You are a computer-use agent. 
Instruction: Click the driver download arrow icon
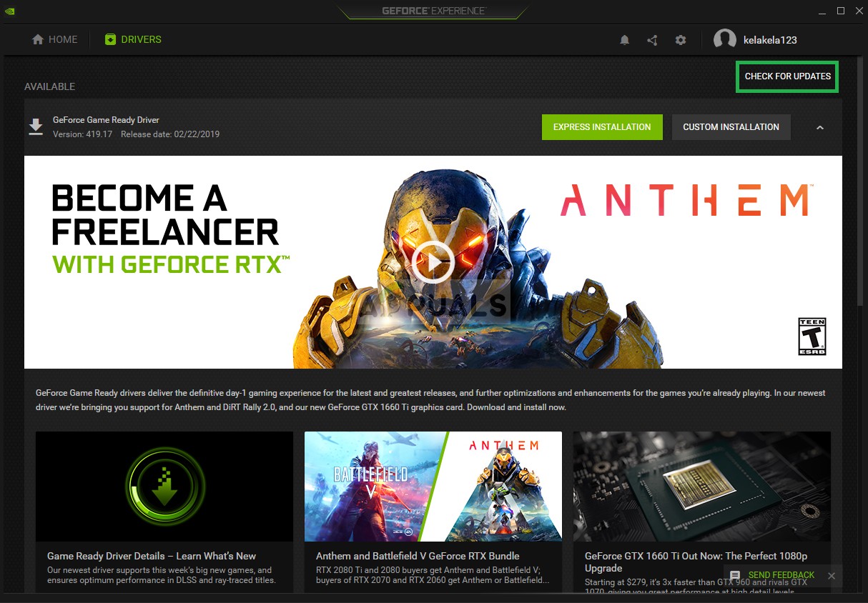36,126
